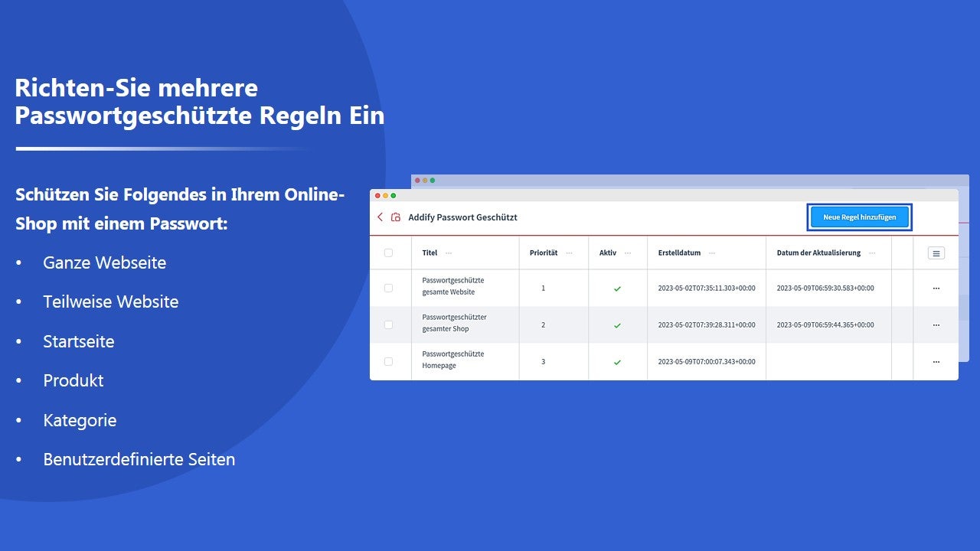
Task: Open actions menu for gesamter Shop row
Action: coord(936,325)
